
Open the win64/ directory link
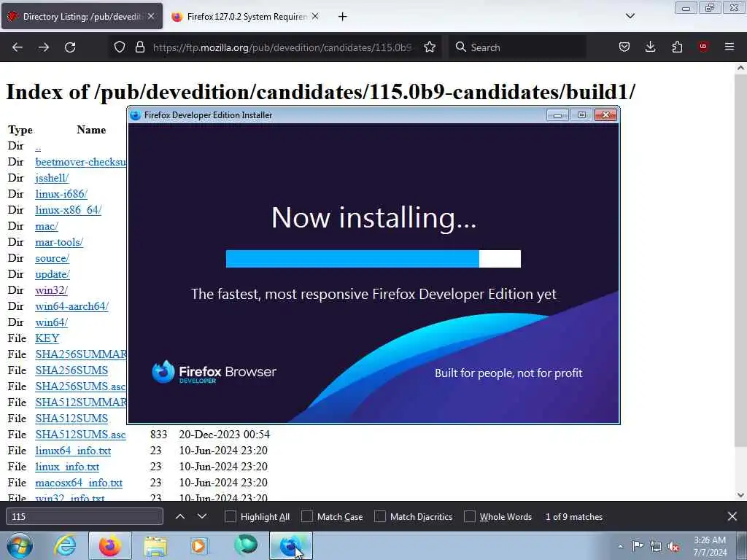[x=52, y=322]
